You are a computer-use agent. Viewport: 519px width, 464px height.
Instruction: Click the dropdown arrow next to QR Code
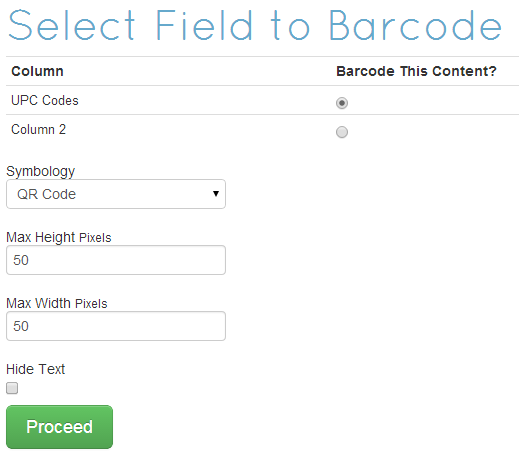tap(216, 194)
